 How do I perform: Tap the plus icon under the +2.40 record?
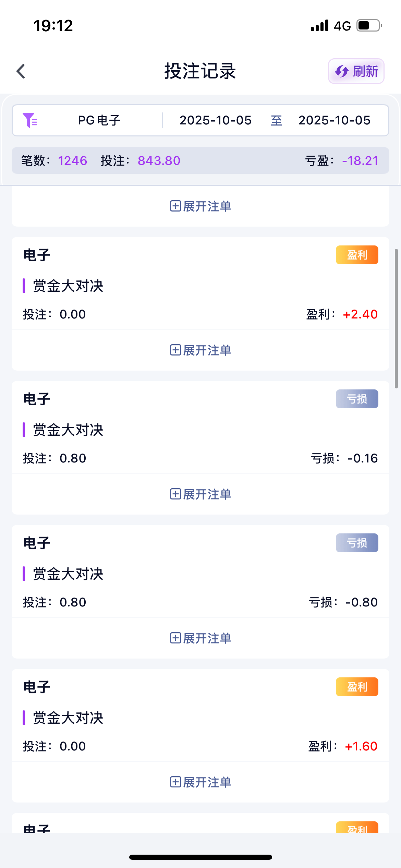175,350
